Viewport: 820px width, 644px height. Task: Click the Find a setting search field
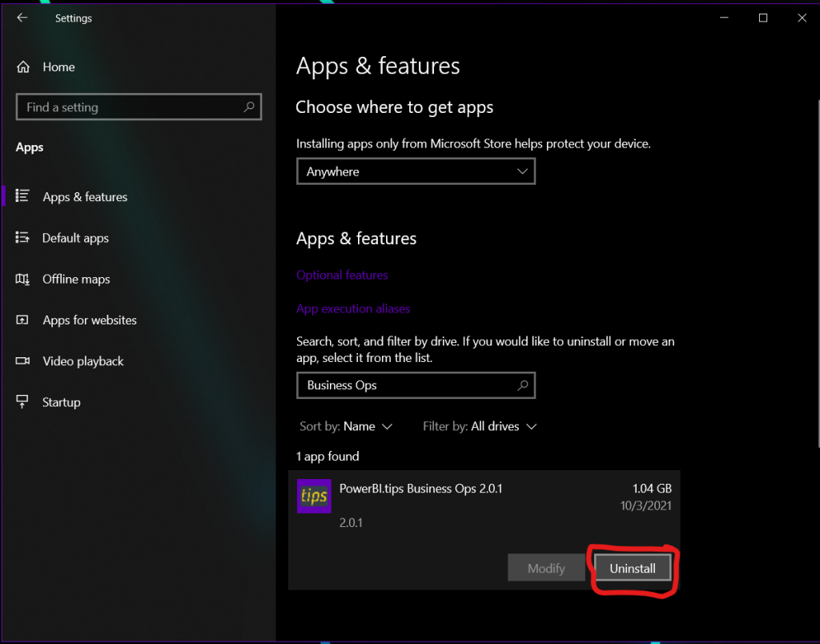click(128, 107)
